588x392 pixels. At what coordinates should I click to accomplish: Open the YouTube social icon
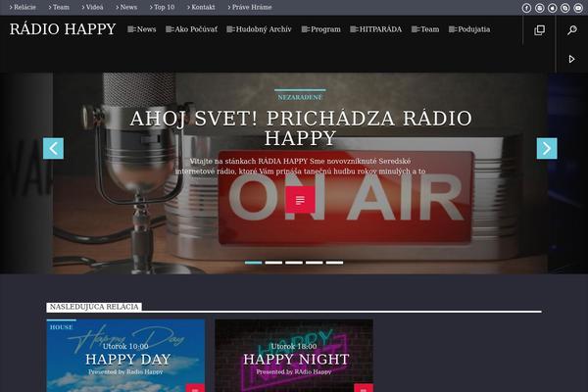[x=578, y=8]
